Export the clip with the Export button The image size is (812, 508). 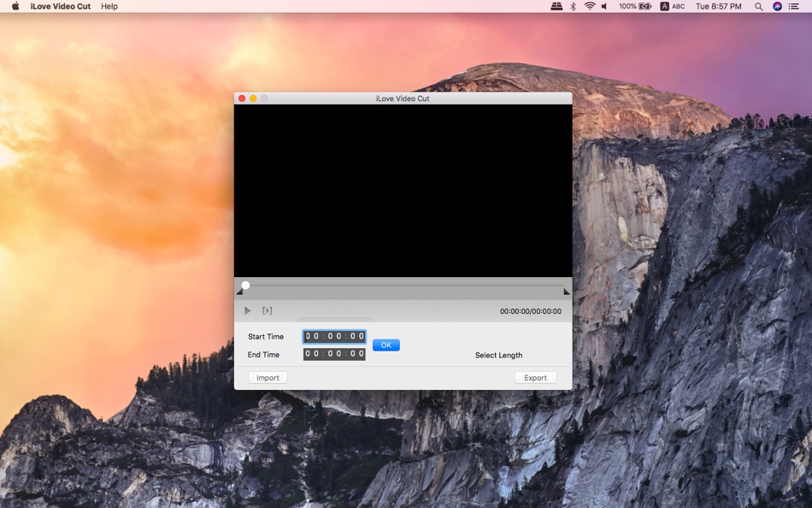coord(535,378)
